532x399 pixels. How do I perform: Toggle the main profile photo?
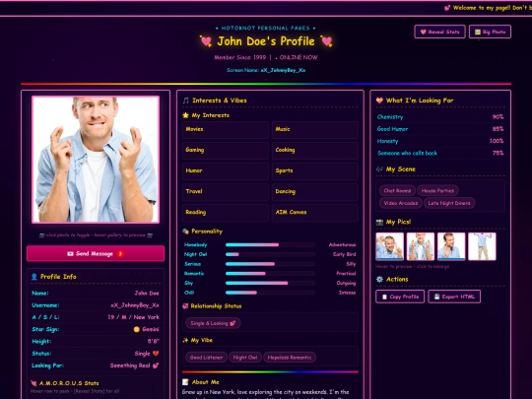pos(96,160)
